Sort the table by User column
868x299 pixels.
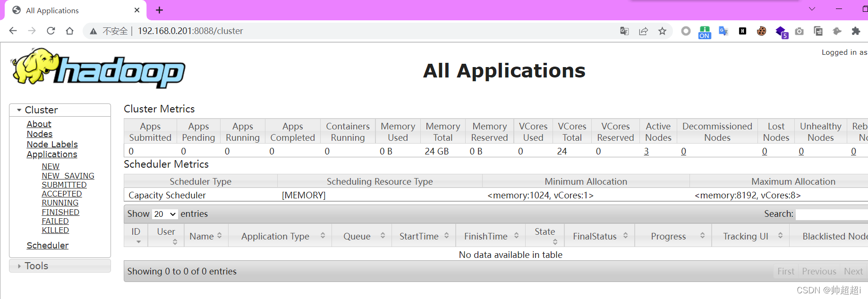[x=166, y=235]
